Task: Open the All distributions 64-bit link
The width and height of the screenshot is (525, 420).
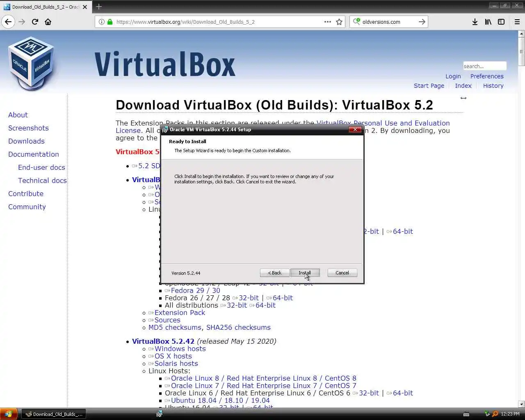Action: click(x=265, y=305)
